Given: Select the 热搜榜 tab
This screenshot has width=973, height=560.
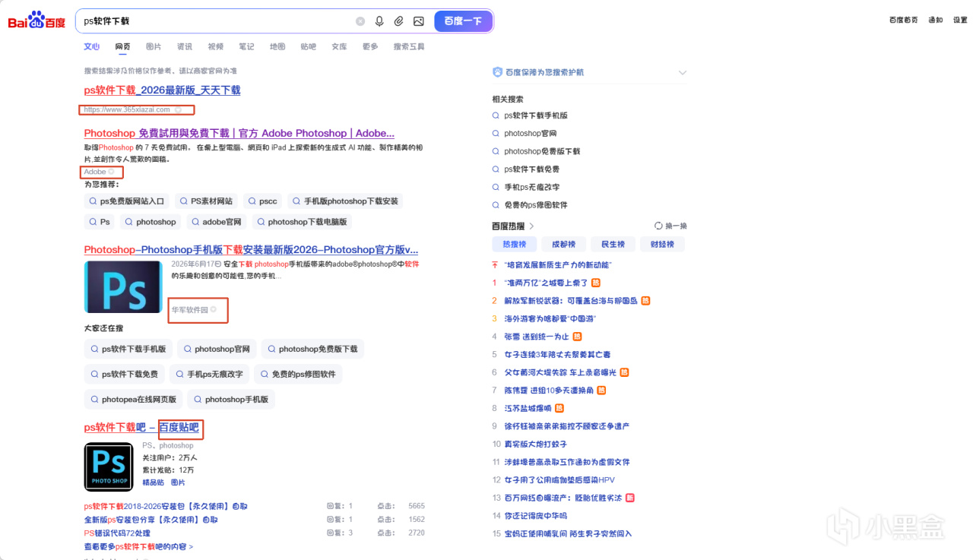Looking at the screenshot, I should [x=515, y=244].
